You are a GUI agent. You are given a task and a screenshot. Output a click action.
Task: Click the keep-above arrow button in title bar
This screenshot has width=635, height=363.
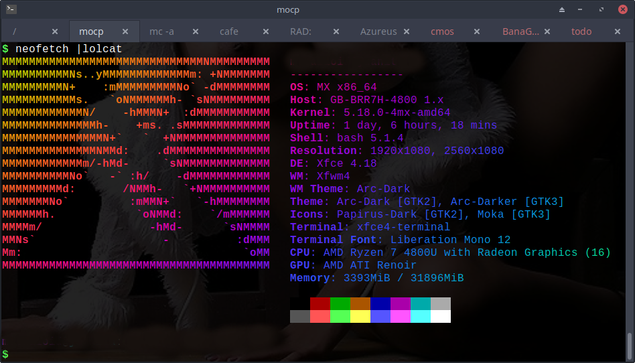[x=562, y=9]
